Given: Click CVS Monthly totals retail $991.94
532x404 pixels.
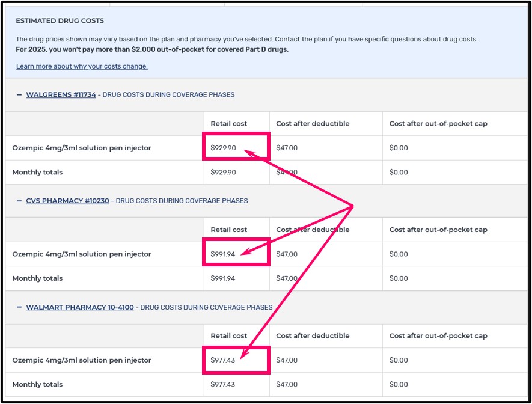Looking at the screenshot, I should (x=222, y=278).
